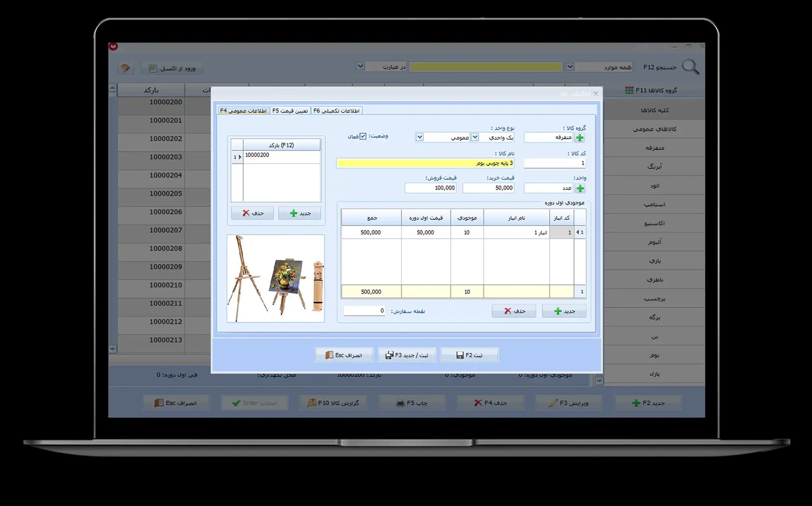Viewport: 812px width, 506px height.
Task: Click ورود از اکسل import button
Action: [x=172, y=68]
